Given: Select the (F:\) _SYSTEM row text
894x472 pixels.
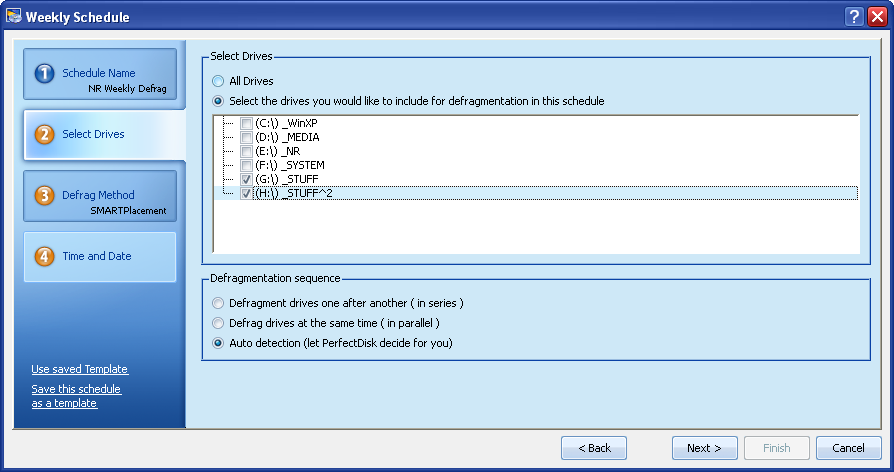Looking at the screenshot, I should pyautogui.click(x=290, y=165).
